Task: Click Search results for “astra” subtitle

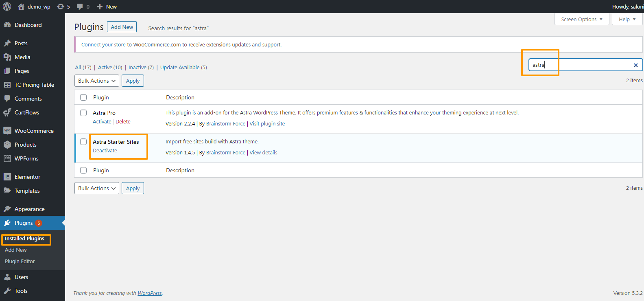Action: pyautogui.click(x=179, y=28)
